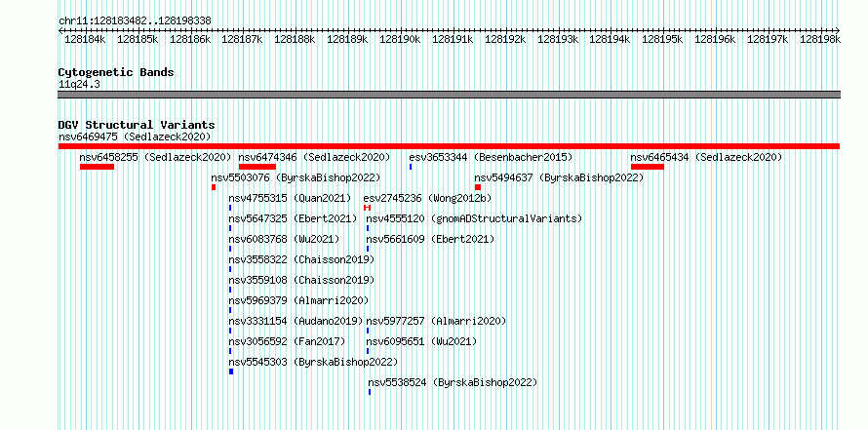Click the red bar under nsv6465434
Viewport: 868px width, 430px height.
[648, 167]
